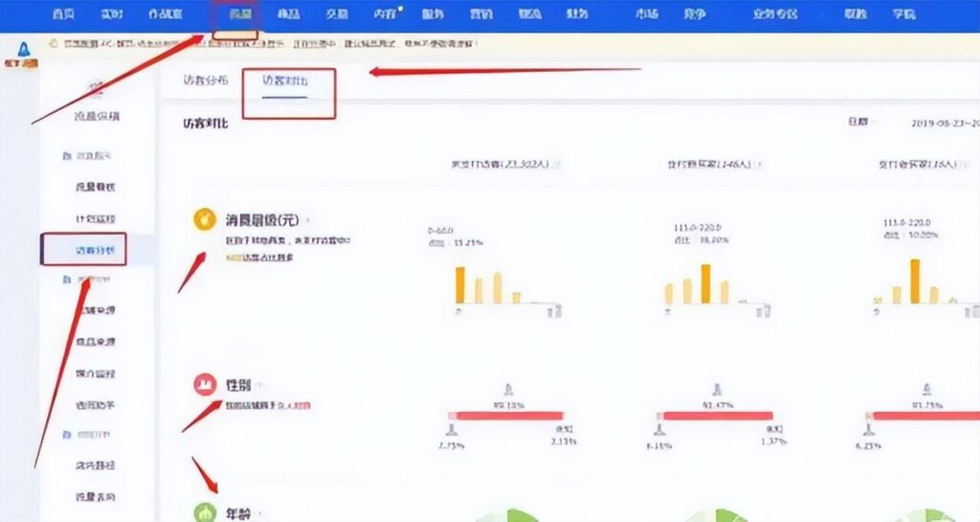Open the 营销 top navigation item

(x=481, y=13)
